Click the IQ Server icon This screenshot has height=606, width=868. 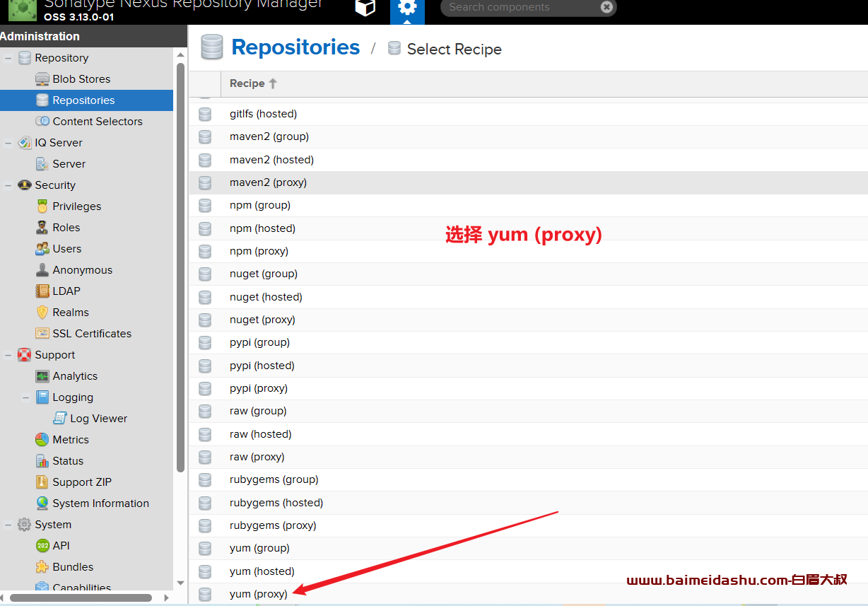(25, 143)
